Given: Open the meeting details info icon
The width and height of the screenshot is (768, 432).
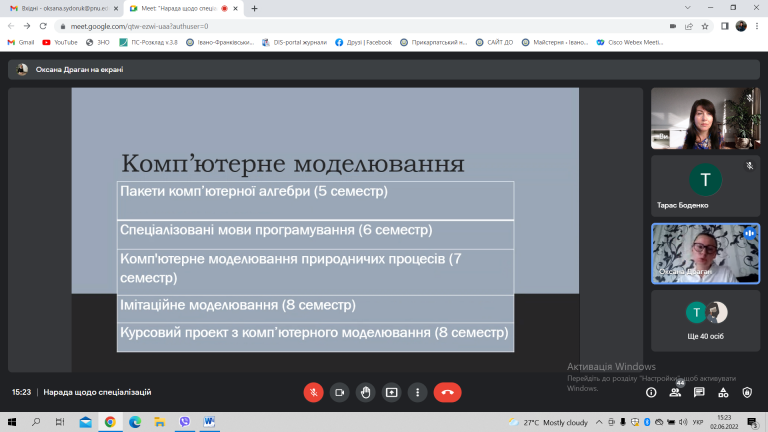Looking at the screenshot, I should point(651,392).
